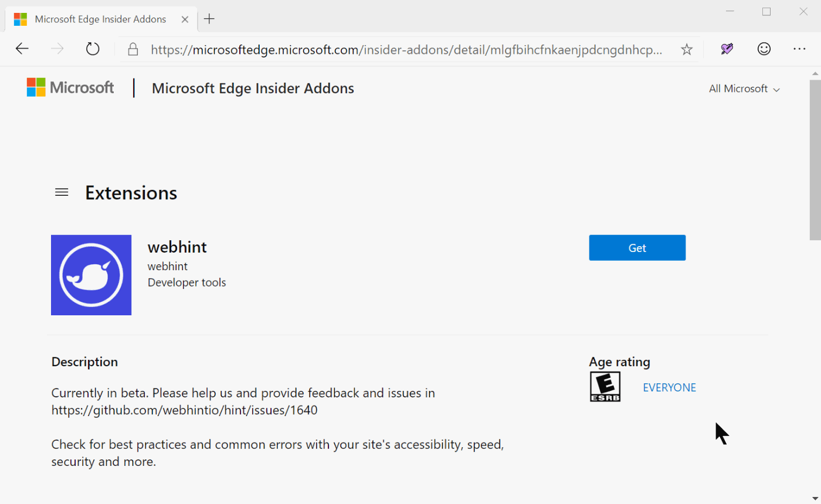
Task: Click the Developer tools category text
Action: [x=186, y=282]
